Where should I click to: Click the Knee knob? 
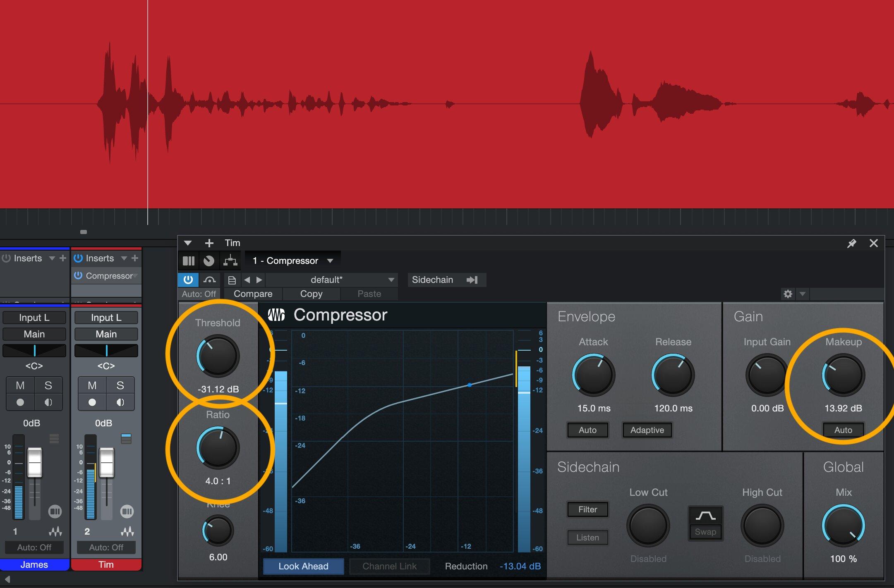(x=218, y=531)
